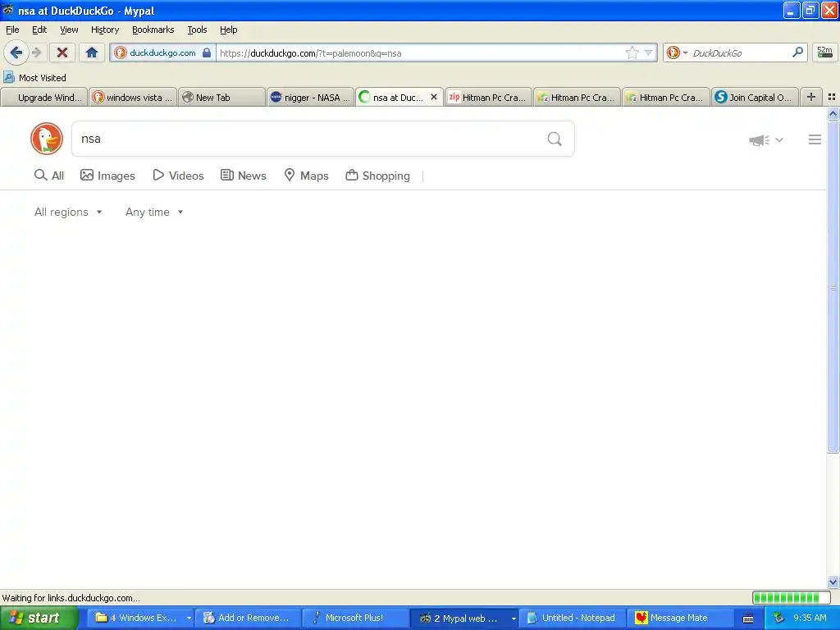Open the Most Visited bookmarks folder
The image size is (840, 630).
[x=34, y=78]
